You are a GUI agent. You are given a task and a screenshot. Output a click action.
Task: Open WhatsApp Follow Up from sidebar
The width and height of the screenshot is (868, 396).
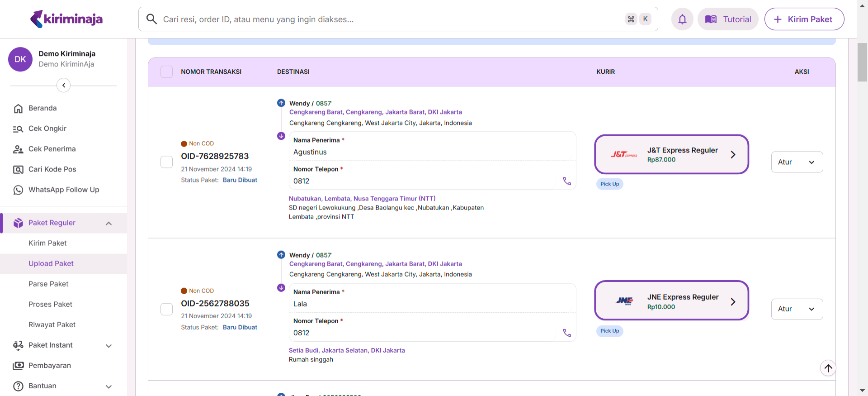coord(63,190)
